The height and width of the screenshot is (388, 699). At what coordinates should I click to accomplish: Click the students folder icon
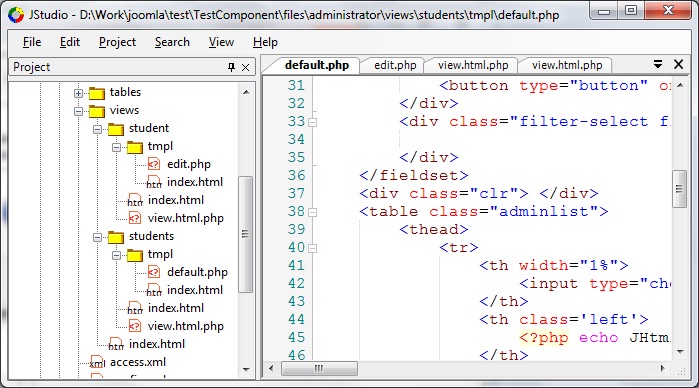pos(116,237)
